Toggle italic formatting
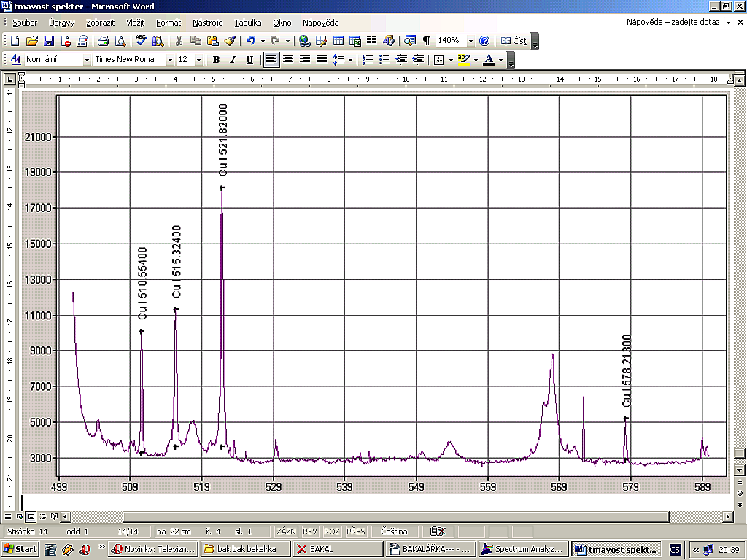The width and height of the screenshot is (747, 560). [x=233, y=60]
